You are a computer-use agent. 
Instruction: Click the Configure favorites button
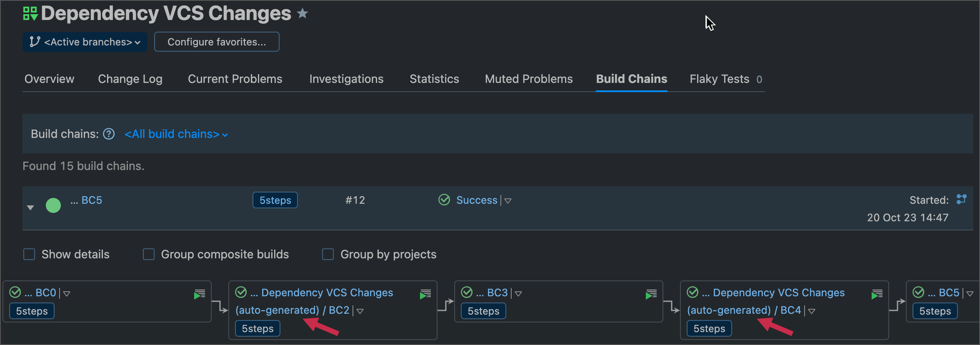[217, 42]
